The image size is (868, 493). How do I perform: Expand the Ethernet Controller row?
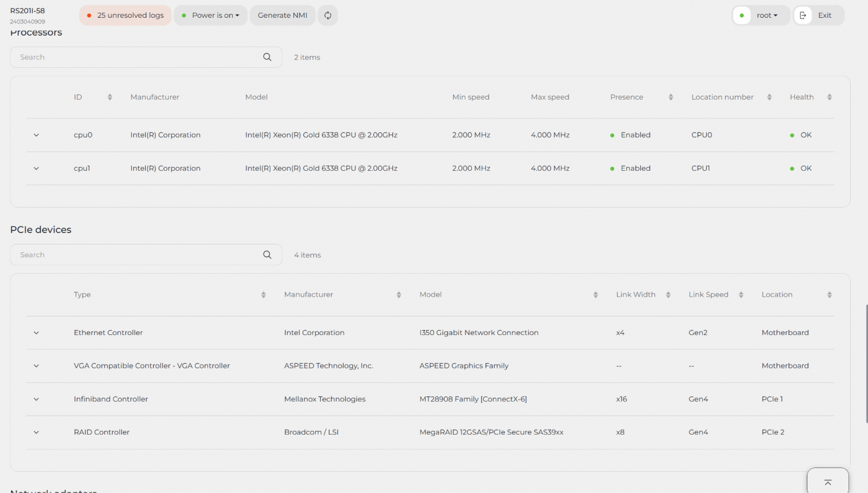[36, 333]
